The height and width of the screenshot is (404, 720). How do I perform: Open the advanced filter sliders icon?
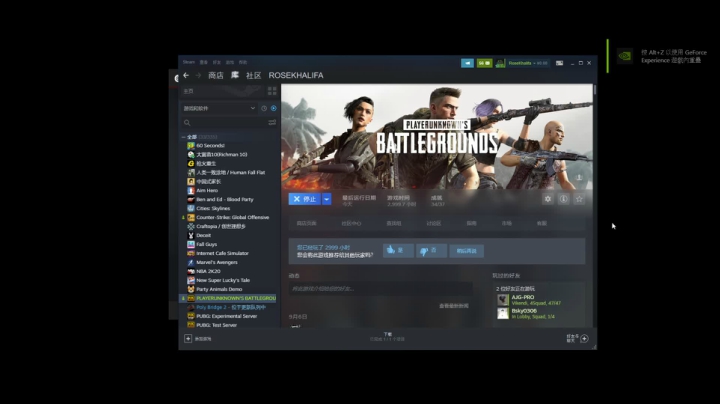click(272, 123)
